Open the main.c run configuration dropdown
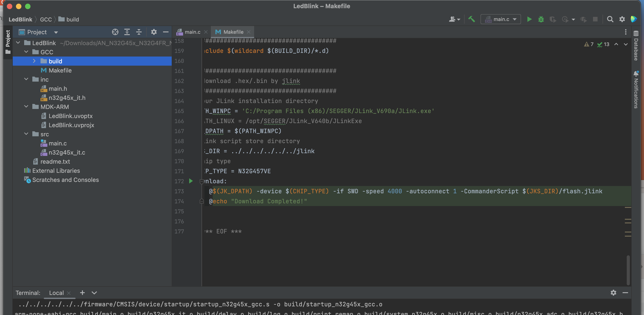The width and height of the screenshot is (644, 315). pyautogui.click(x=501, y=19)
